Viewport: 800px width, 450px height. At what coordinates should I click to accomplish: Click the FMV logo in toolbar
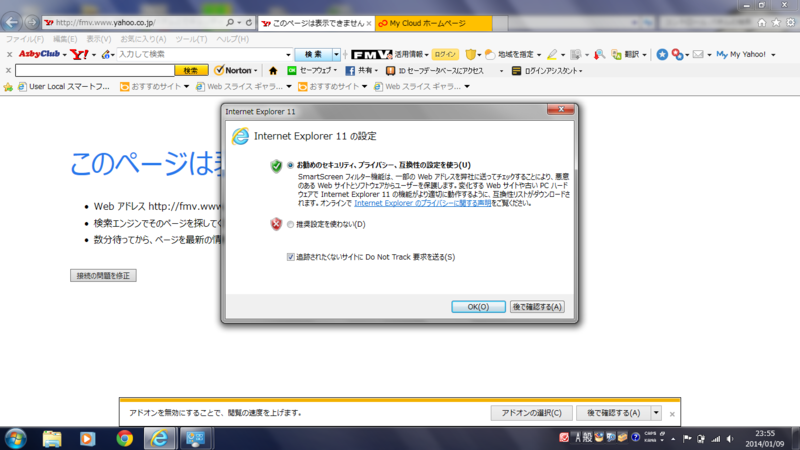pyautogui.click(x=371, y=54)
